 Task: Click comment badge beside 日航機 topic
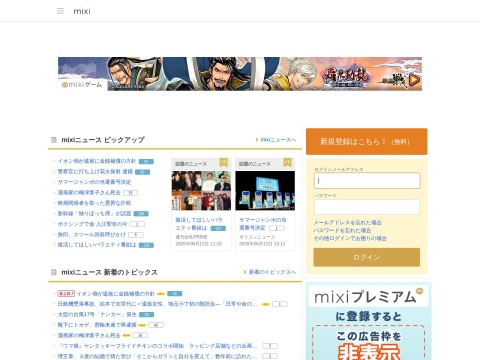click(x=280, y=304)
